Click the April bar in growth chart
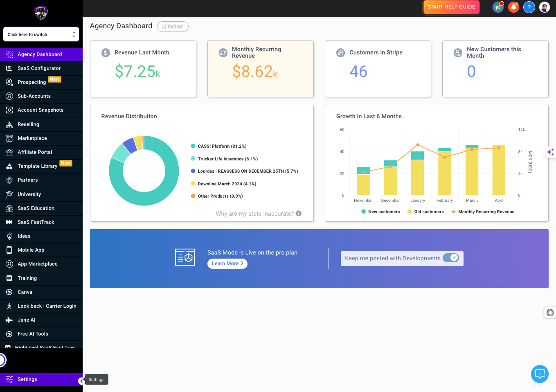The height and width of the screenshot is (392, 556). (499, 170)
